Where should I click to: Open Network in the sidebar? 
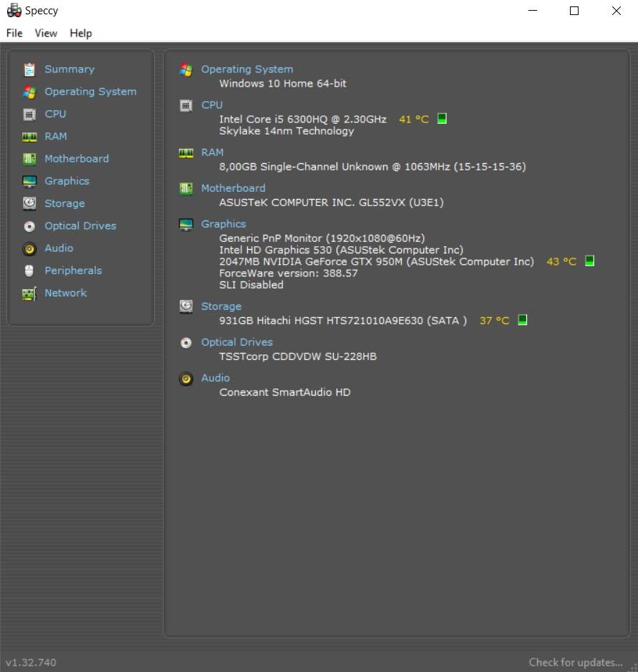click(x=66, y=293)
